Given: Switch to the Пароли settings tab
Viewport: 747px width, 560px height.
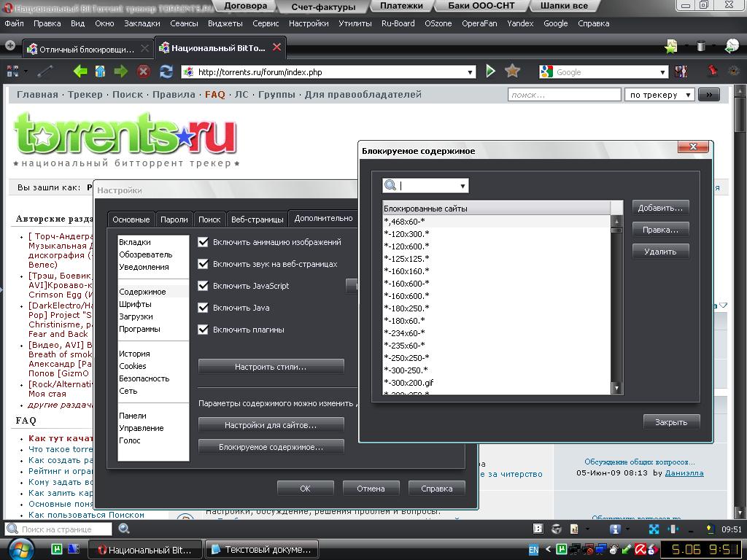Looking at the screenshot, I should [174, 219].
